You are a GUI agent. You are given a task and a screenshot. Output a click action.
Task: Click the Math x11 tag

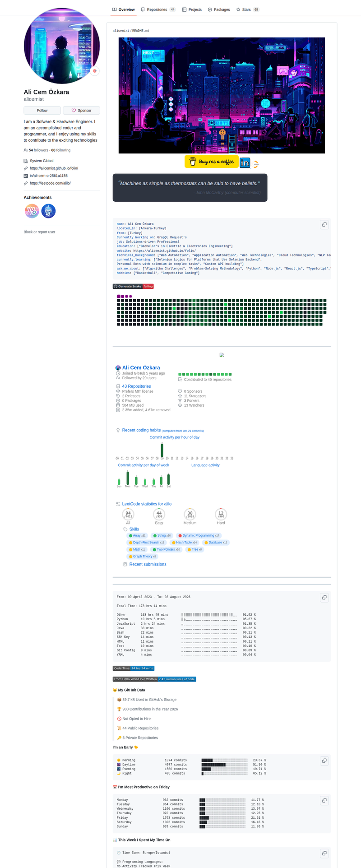137,550
